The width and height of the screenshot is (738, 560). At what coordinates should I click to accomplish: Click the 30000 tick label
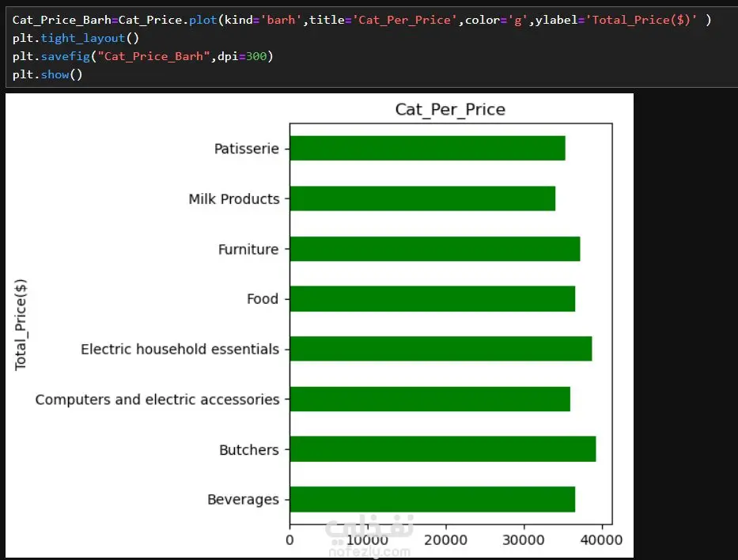coord(524,540)
